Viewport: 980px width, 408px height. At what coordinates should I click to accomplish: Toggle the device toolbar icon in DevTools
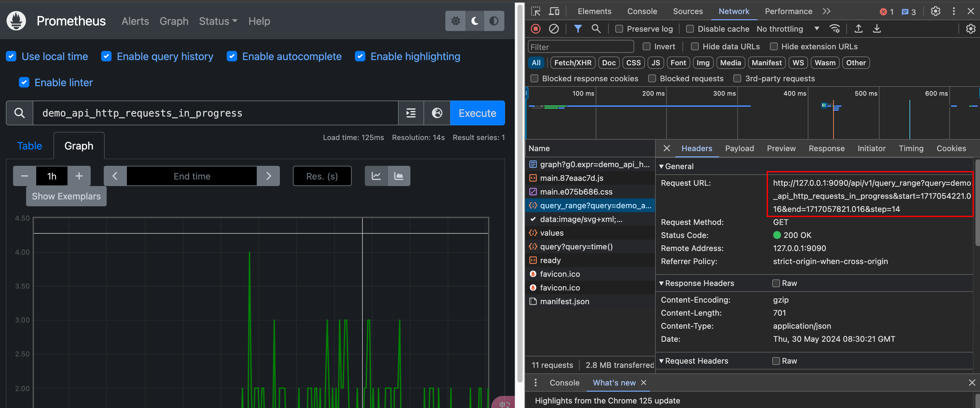point(554,11)
